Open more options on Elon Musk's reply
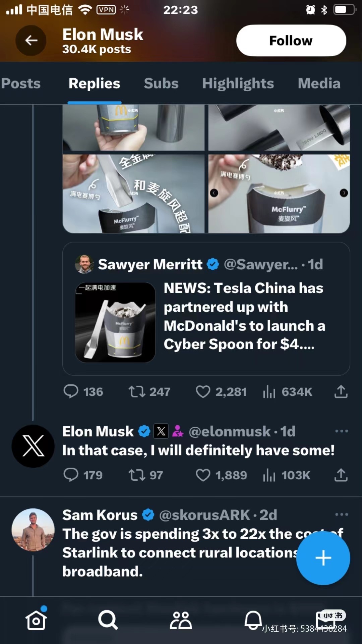Image resolution: width=362 pixels, height=644 pixels. tap(341, 431)
